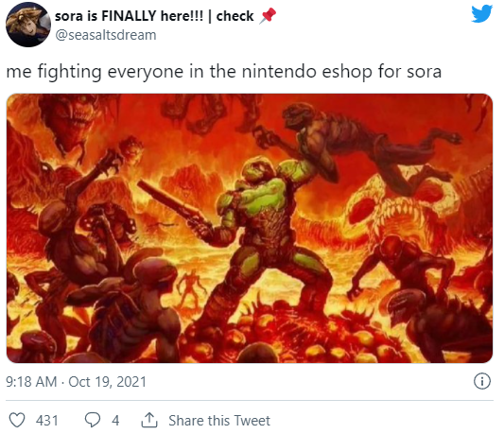Click the leaping demon in image
The width and height of the screenshot is (504, 434).
[x=356, y=145]
